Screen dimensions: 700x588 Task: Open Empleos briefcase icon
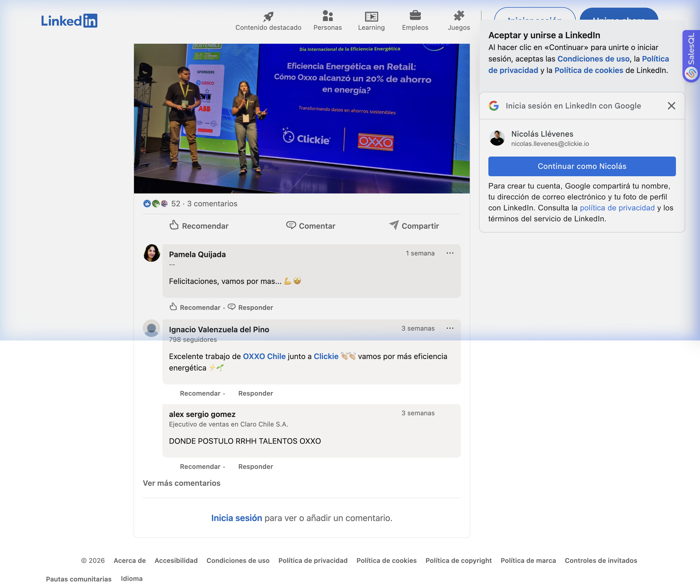(415, 16)
